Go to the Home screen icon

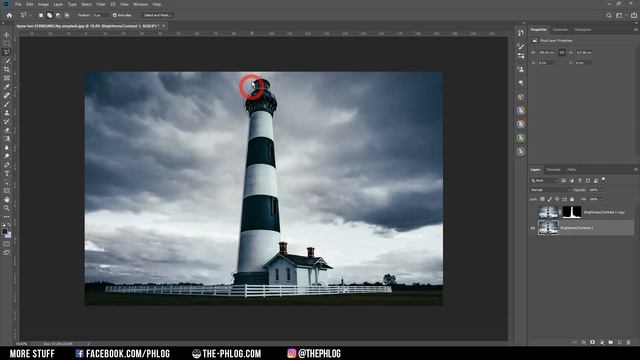9,15
